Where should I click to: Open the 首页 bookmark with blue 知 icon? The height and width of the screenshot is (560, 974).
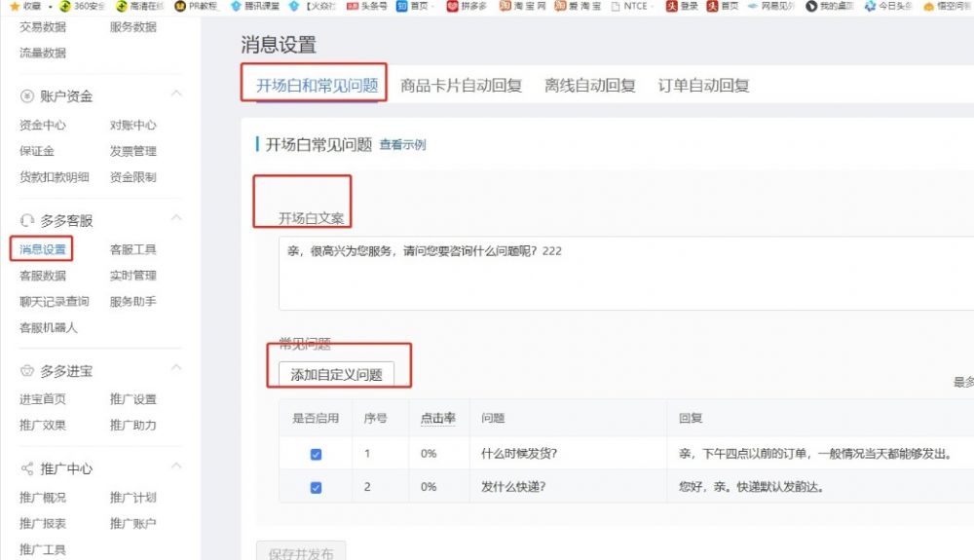pos(412,6)
